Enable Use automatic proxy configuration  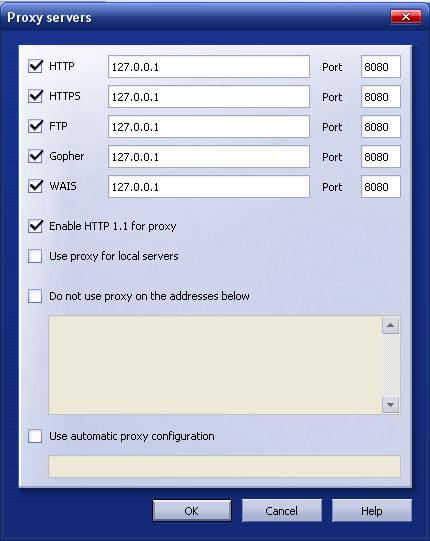click(35, 436)
